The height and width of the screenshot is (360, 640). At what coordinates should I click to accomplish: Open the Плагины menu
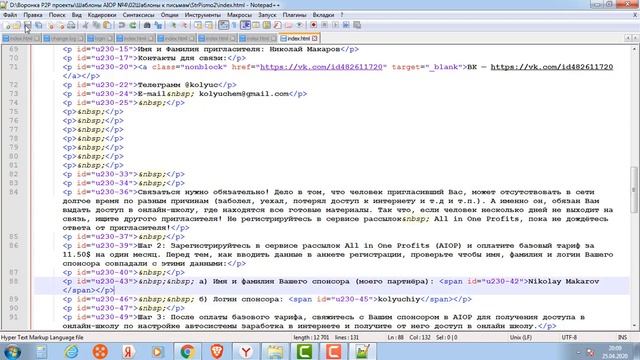point(294,15)
